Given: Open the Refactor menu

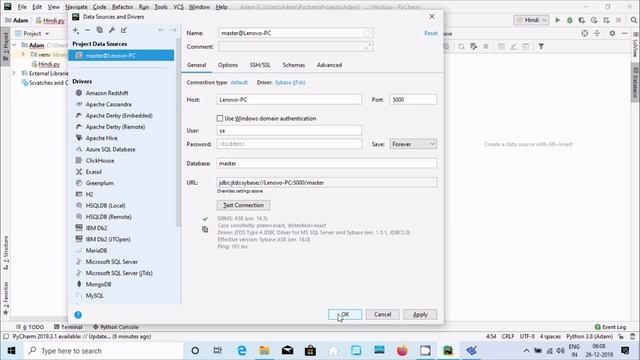Looking at the screenshot, I should 122,7.
